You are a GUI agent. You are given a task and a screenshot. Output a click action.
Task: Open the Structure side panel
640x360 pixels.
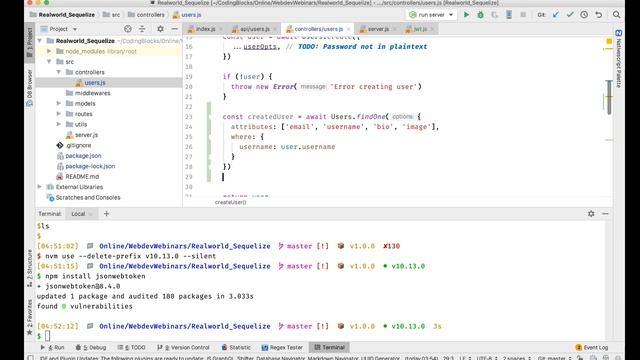[30, 268]
